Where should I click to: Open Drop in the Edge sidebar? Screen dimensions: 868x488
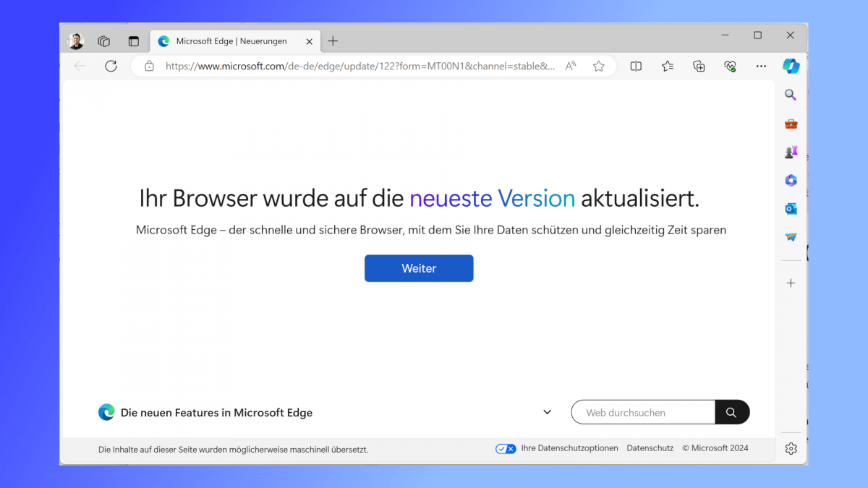(x=791, y=236)
